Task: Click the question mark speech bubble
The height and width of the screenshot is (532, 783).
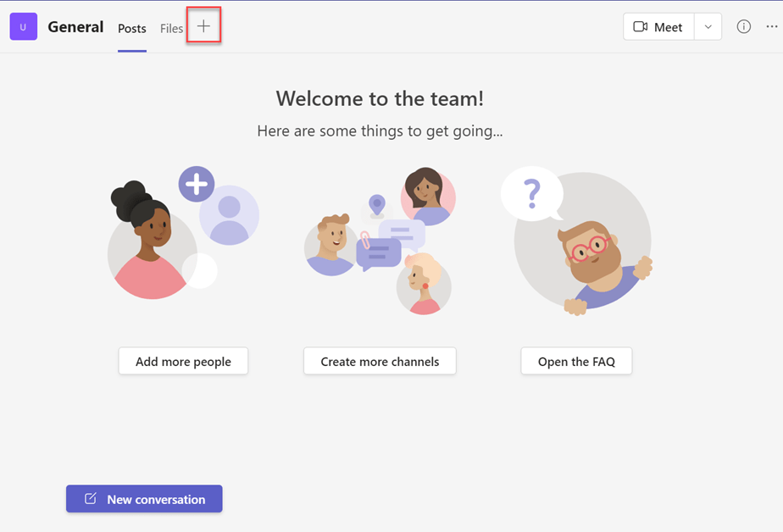Action: tap(531, 193)
